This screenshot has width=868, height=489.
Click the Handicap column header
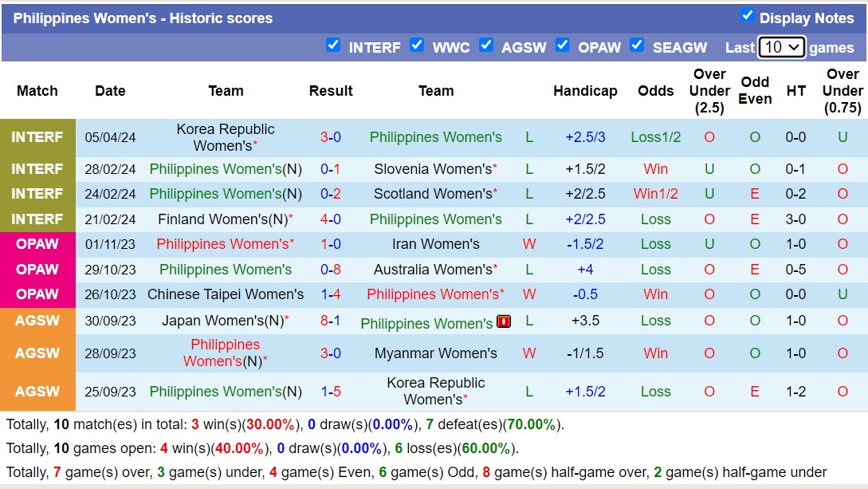point(585,91)
